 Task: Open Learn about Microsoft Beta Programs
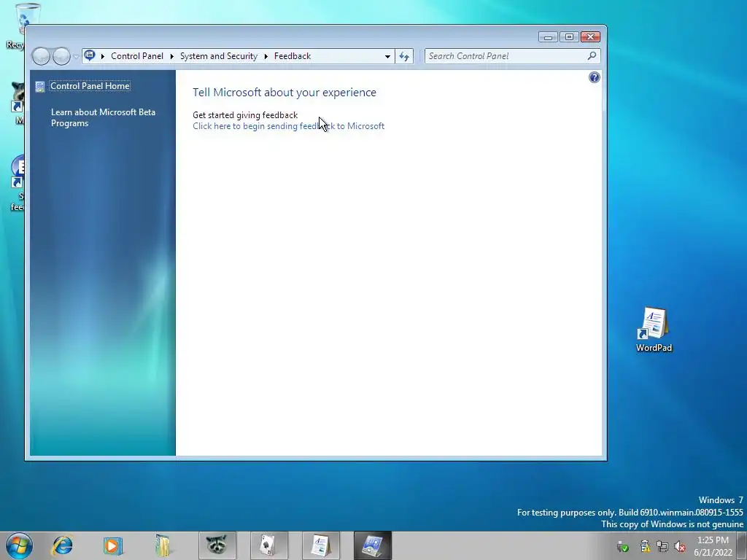pos(104,117)
